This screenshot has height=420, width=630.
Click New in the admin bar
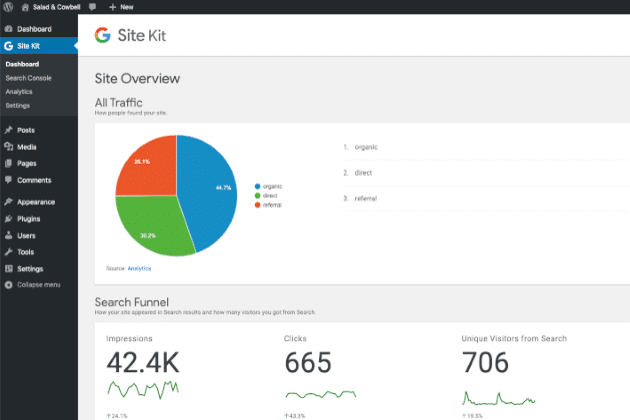(127, 7)
